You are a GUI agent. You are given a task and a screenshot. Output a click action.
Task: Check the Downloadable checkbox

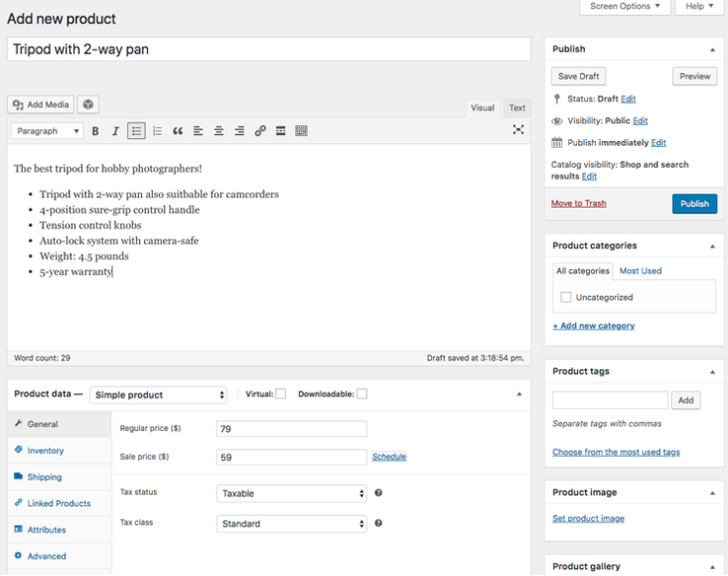[362, 393]
